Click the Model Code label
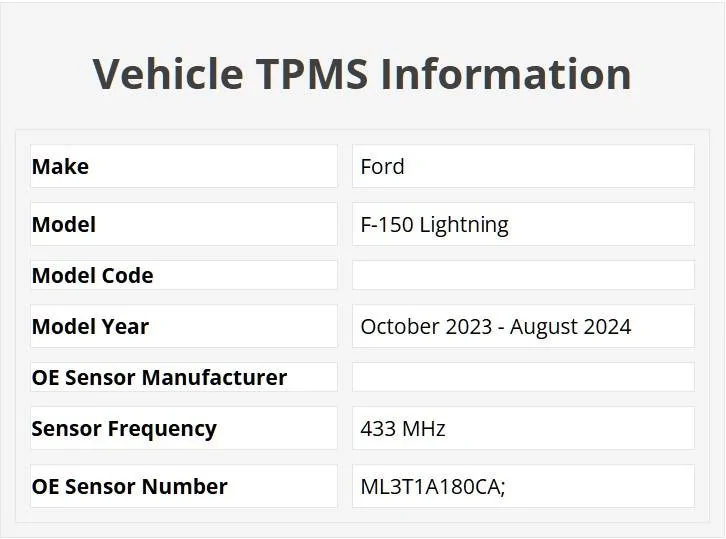 pos(92,275)
